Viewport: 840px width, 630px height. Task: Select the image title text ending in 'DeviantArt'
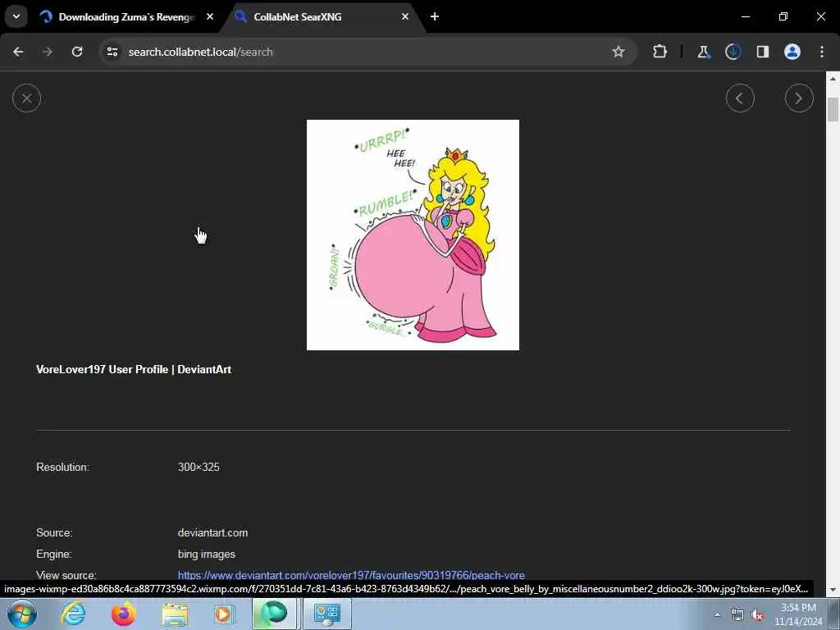click(x=134, y=369)
